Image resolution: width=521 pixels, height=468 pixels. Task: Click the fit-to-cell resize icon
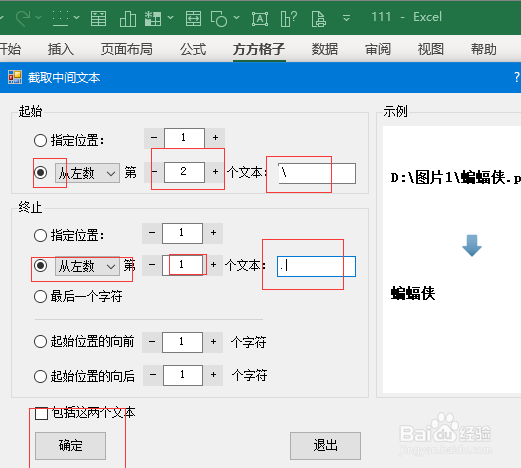pos(193,18)
